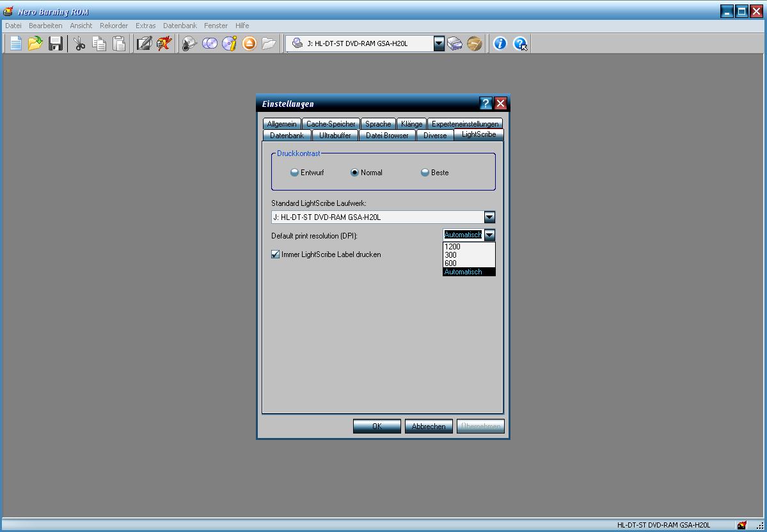Click the LightScribe Laufwerk field showing HL-DT-ST DVD-RAM
Screen dimensions: 767x532
pos(377,217)
